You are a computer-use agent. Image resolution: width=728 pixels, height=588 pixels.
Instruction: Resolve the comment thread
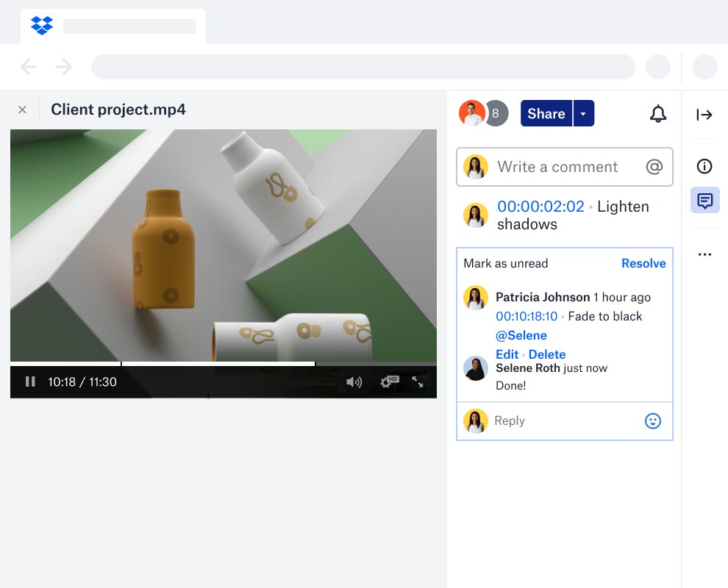pos(643,263)
